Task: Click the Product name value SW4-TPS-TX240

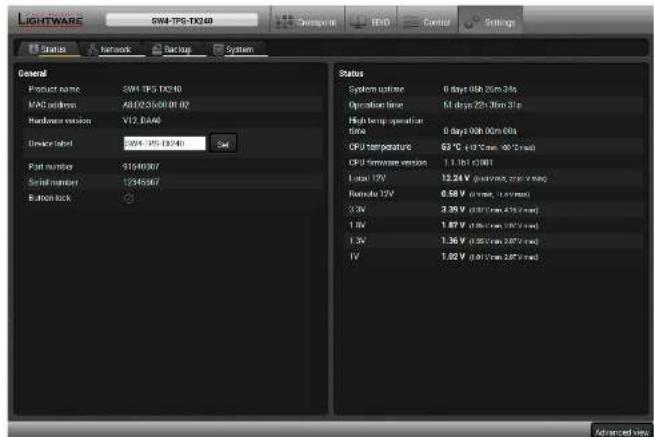Action: pos(152,89)
